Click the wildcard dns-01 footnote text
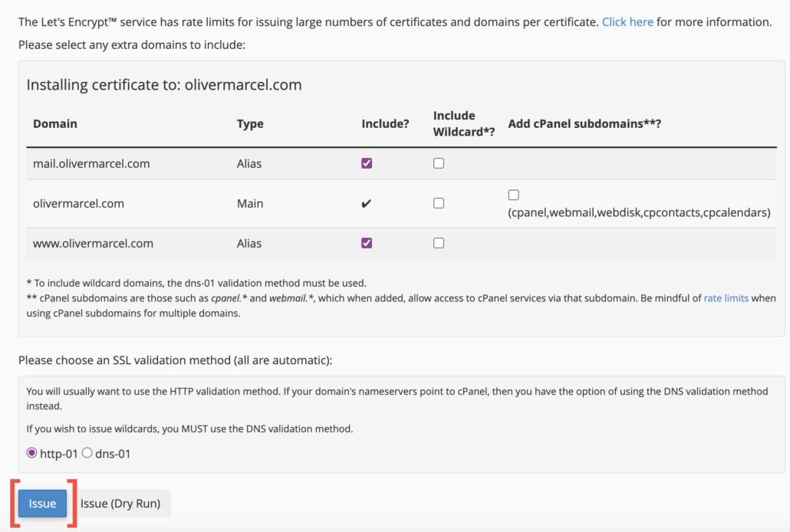The image size is (790, 532). click(196, 283)
